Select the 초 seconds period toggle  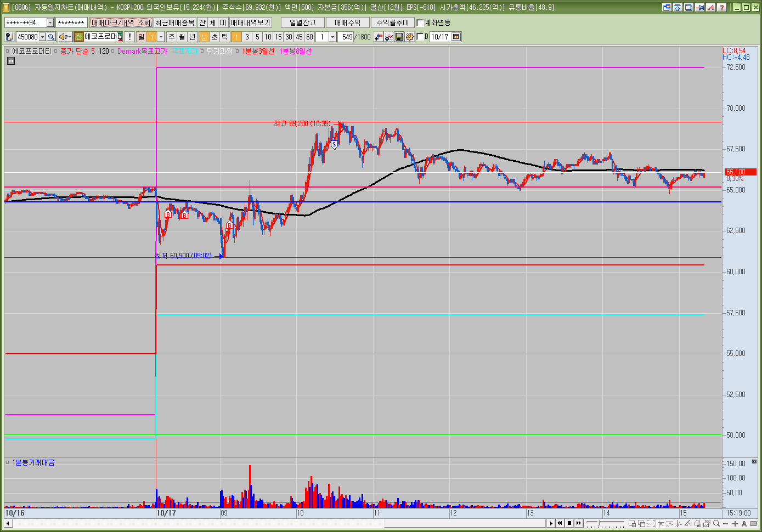pos(214,37)
